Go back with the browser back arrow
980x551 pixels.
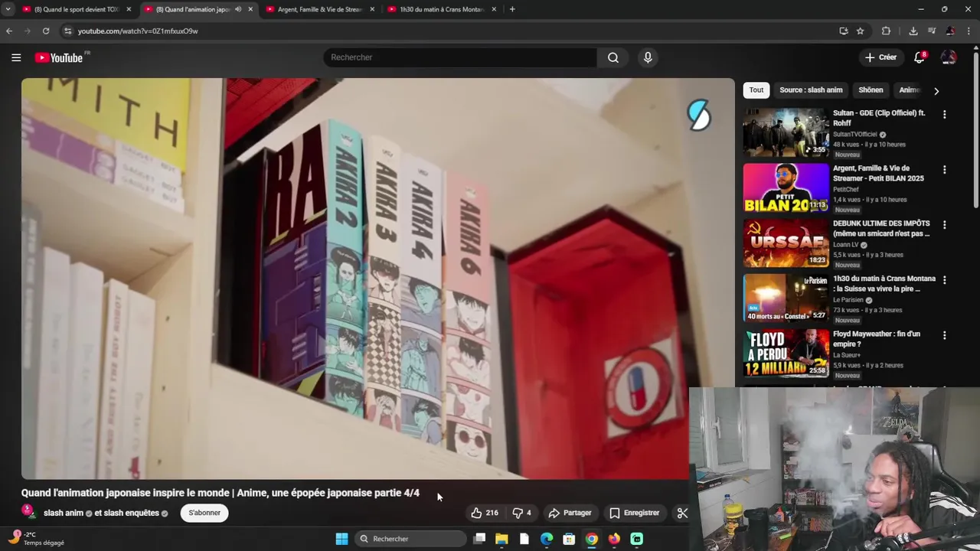click(x=9, y=31)
